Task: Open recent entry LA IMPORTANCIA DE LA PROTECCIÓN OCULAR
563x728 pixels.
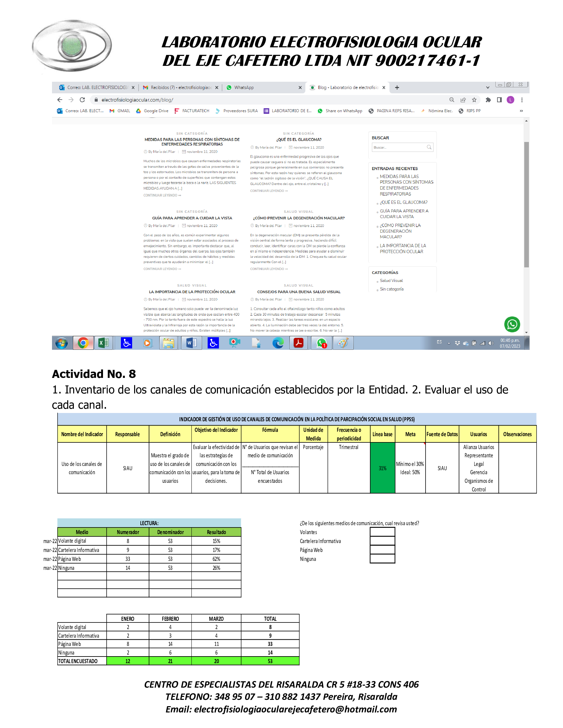Action: [x=403, y=248]
